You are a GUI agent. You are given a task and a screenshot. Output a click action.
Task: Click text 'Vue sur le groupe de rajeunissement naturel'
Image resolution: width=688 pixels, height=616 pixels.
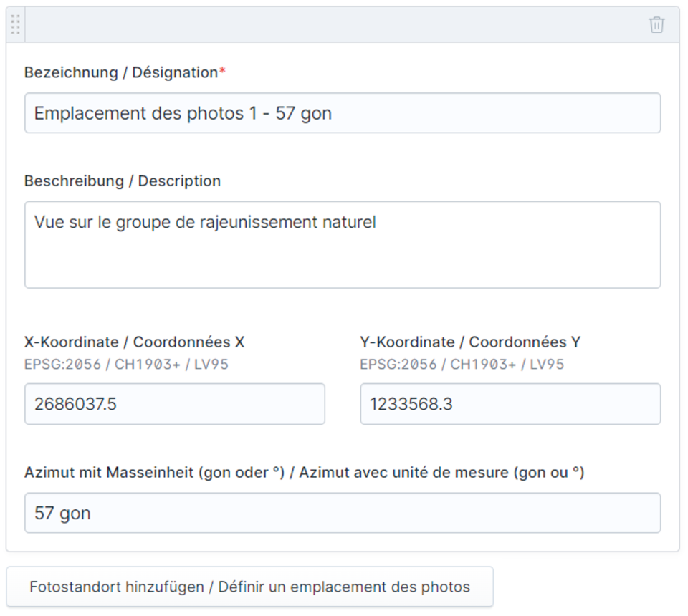click(205, 223)
